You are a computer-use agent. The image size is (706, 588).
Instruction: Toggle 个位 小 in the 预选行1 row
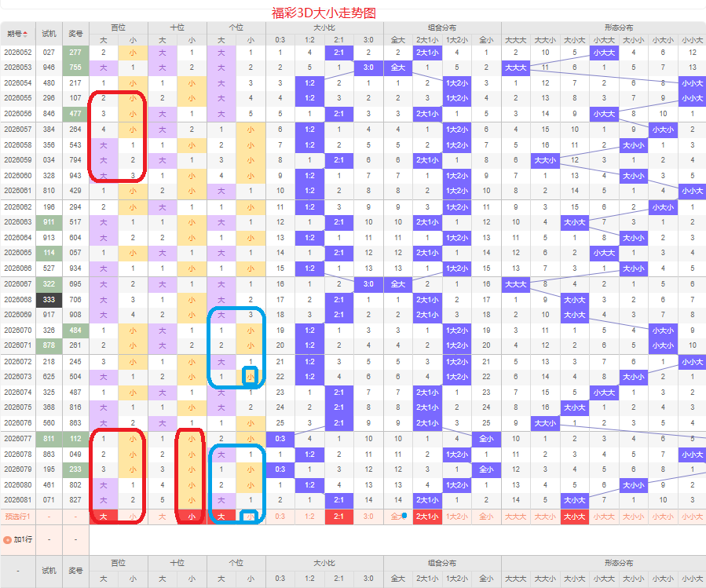250,516
